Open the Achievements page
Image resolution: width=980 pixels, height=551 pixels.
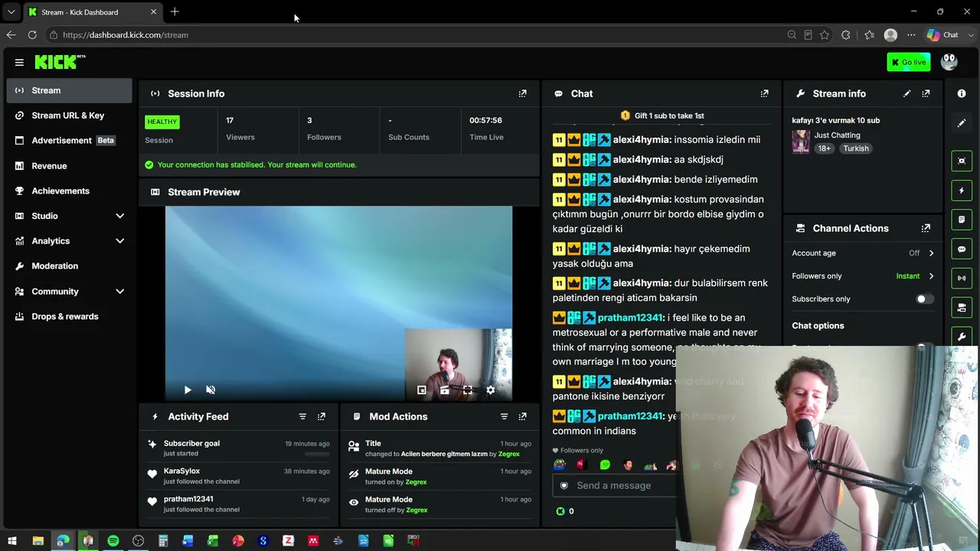coord(69,191)
